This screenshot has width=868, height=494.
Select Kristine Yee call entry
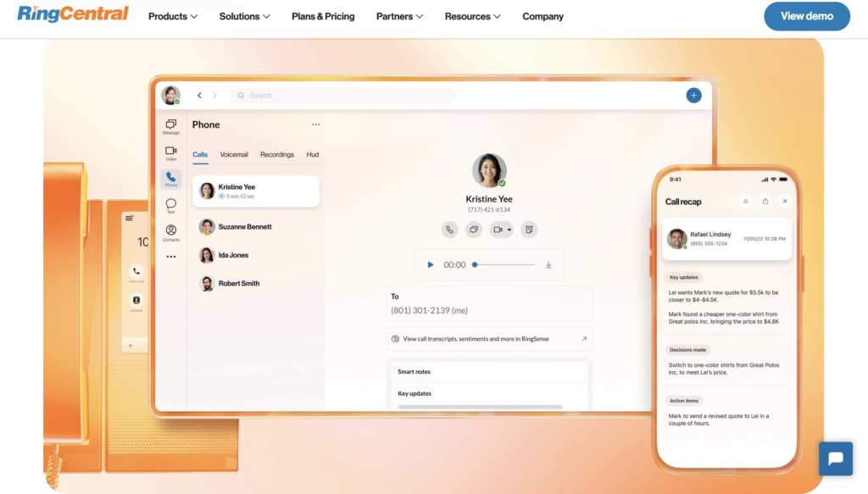256,191
